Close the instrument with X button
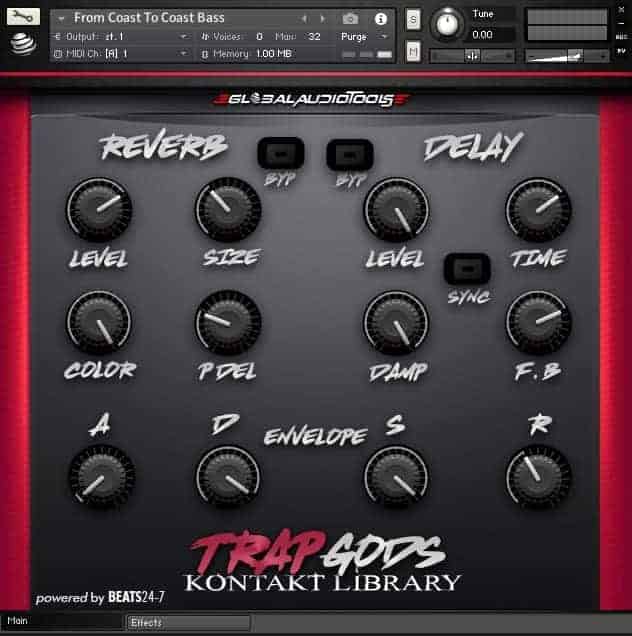632x636 pixels. coord(621,9)
